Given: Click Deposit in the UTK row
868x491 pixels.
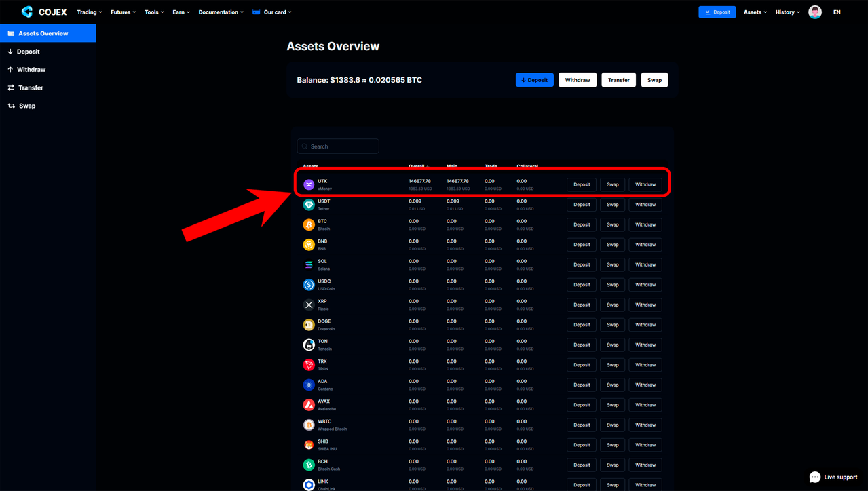Looking at the screenshot, I should (582, 184).
